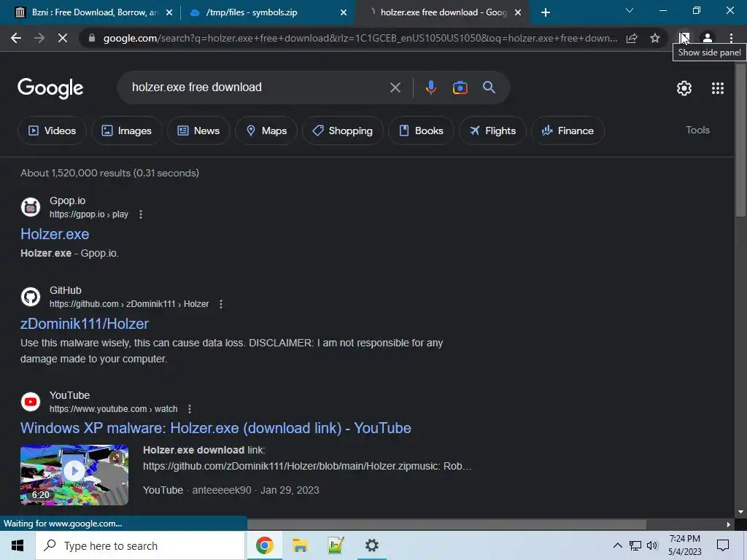747x560 pixels.
Task: Search by voice microphone
Action: click(430, 87)
